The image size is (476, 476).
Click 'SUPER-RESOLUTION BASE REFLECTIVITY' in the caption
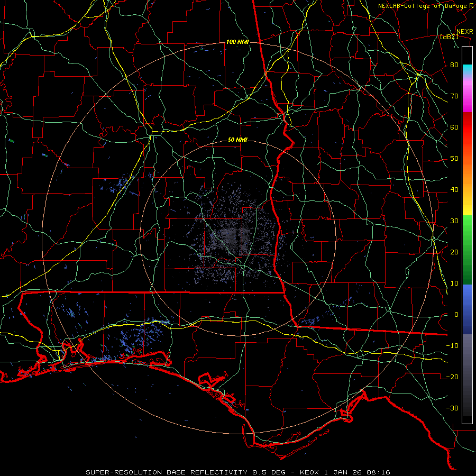point(167,472)
